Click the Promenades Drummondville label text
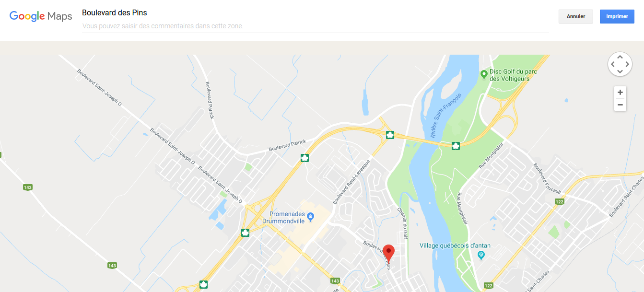The image size is (644, 292). (x=285, y=218)
